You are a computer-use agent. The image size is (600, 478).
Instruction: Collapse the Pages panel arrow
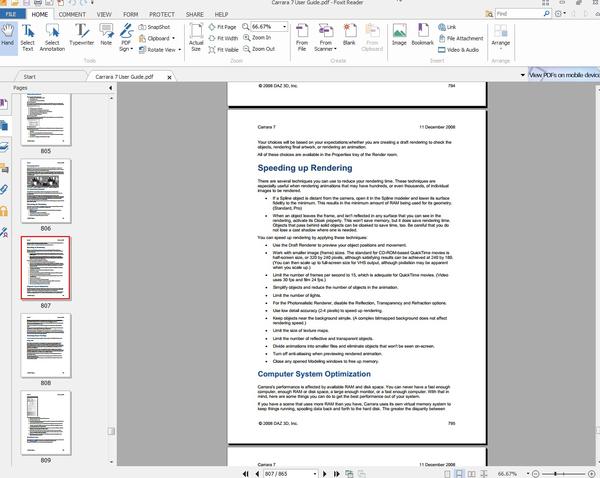[x=111, y=88]
